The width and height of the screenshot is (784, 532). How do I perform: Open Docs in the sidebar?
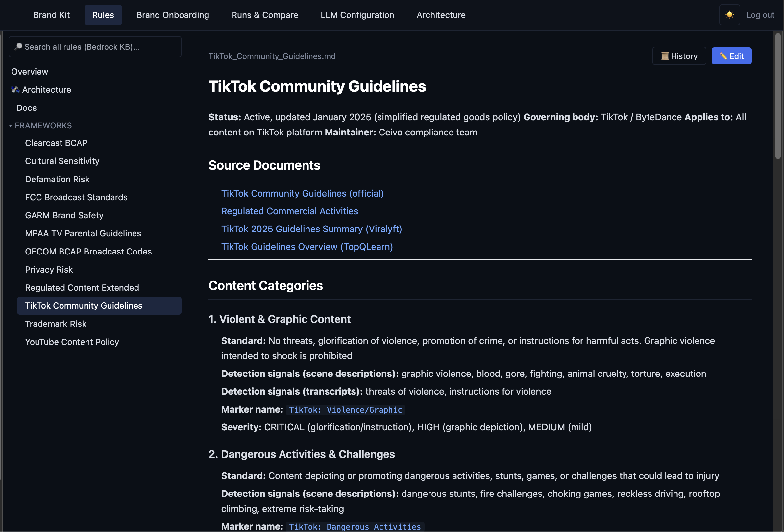tap(26, 108)
